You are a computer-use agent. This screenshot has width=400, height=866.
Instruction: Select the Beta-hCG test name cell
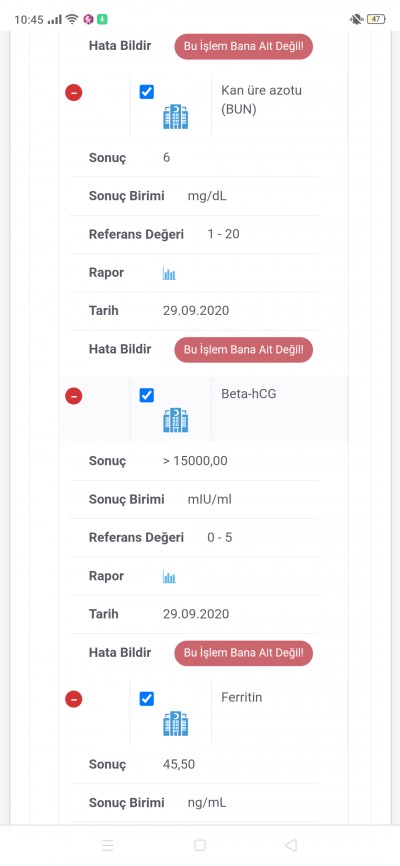tap(280, 409)
